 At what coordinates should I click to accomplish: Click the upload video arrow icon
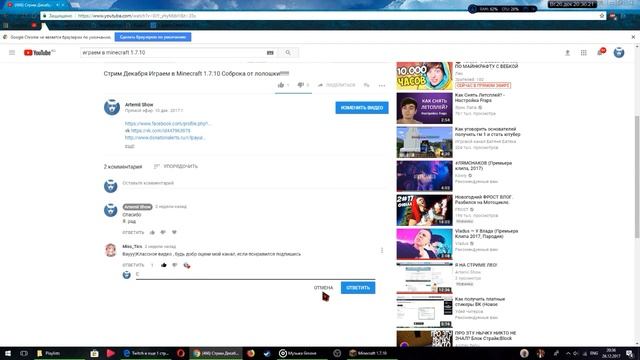click(x=567, y=53)
